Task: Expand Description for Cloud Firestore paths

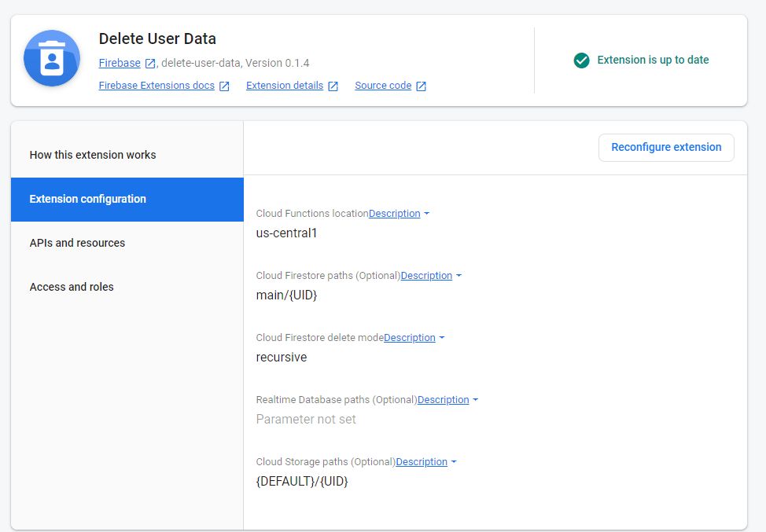Action: tap(426, 275)
